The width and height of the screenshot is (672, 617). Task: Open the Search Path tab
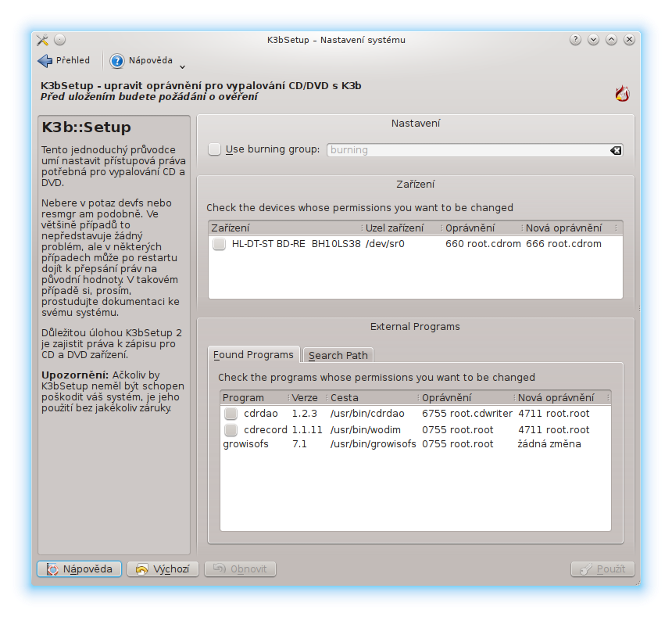pos(338,356)
